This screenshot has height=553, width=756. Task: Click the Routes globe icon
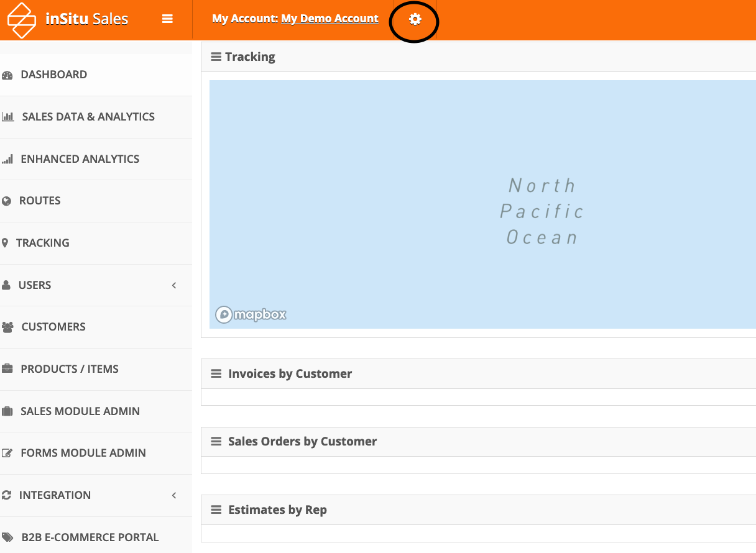7,201
